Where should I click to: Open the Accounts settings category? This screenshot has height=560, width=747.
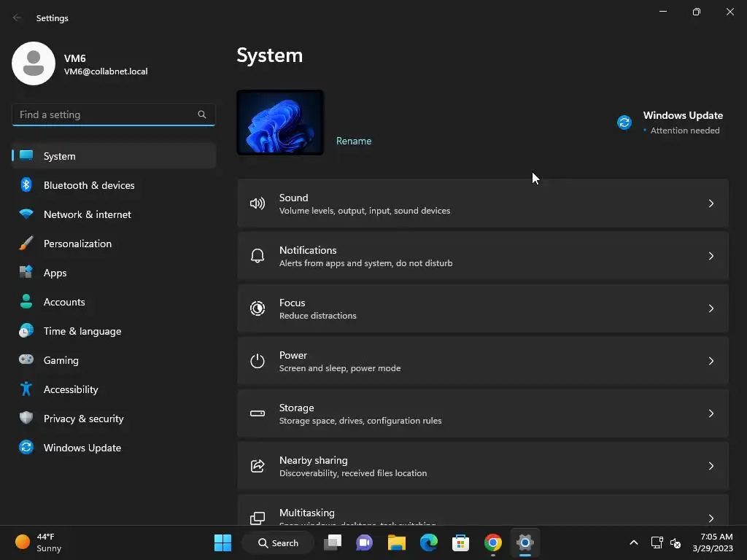(113, 302)
